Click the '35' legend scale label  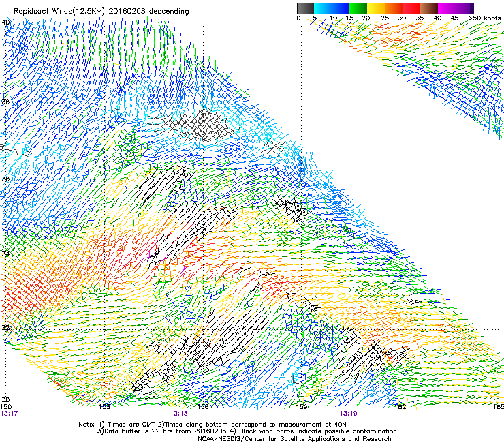pyautogui.click(x=420, y=18)
